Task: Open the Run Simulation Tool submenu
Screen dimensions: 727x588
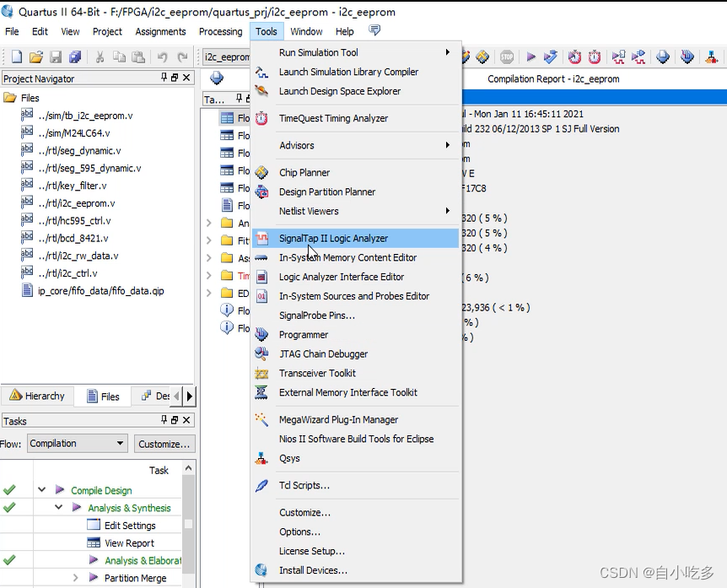Action: (x=356, y=52)
